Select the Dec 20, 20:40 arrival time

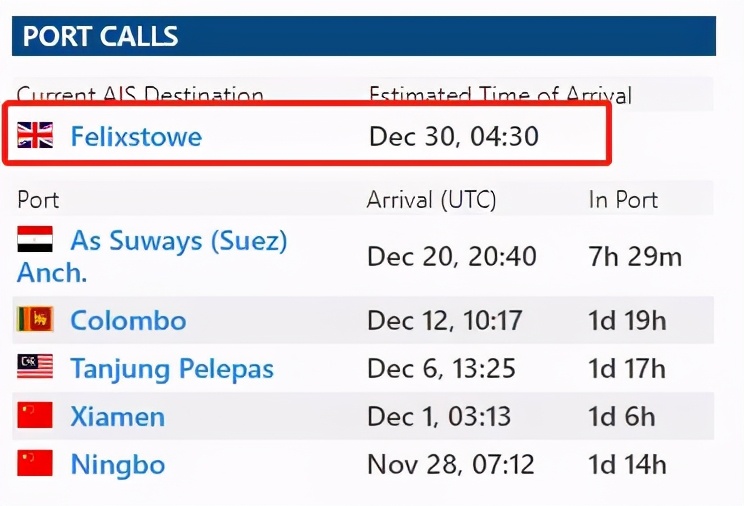[452, 257]
